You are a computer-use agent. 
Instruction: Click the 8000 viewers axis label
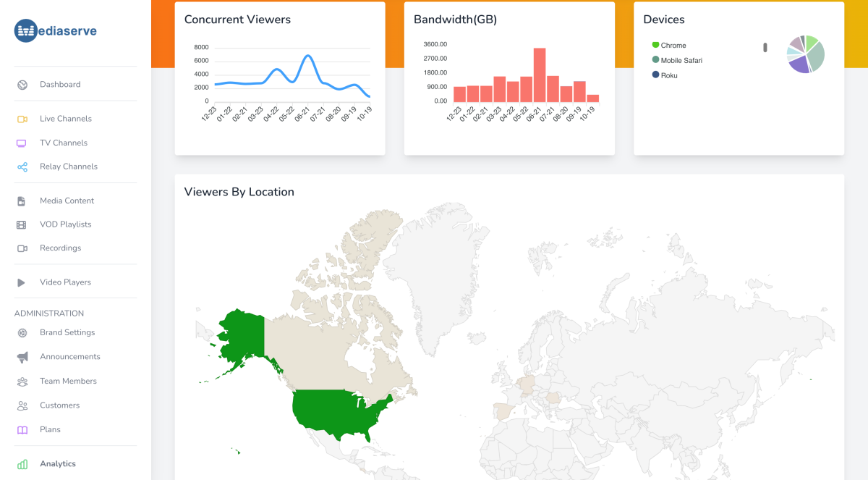coord(202,48)
